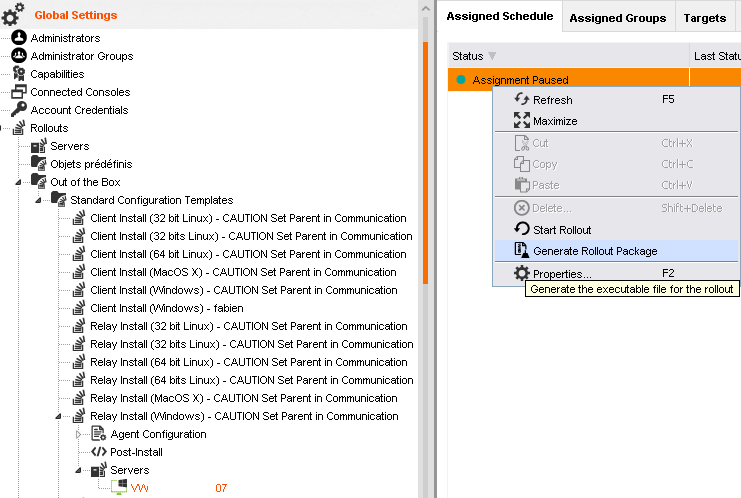
Task: Click the Assignment Paused row text
Action: point(520,80)
